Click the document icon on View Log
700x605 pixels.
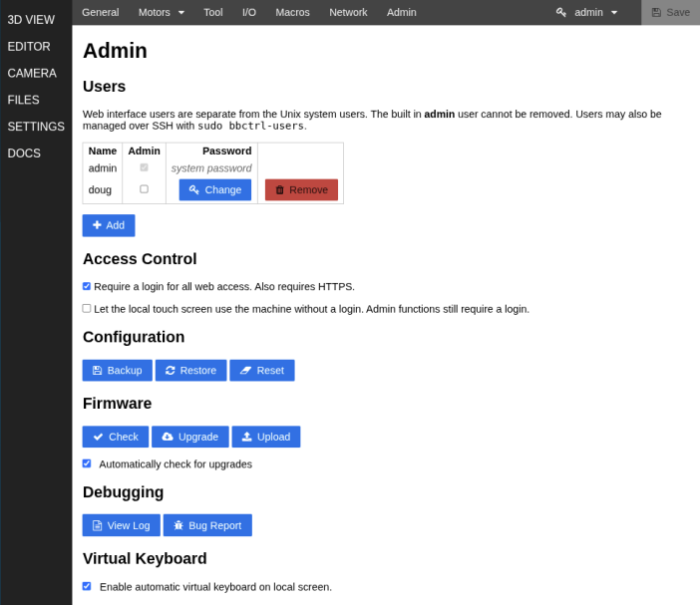97,525
